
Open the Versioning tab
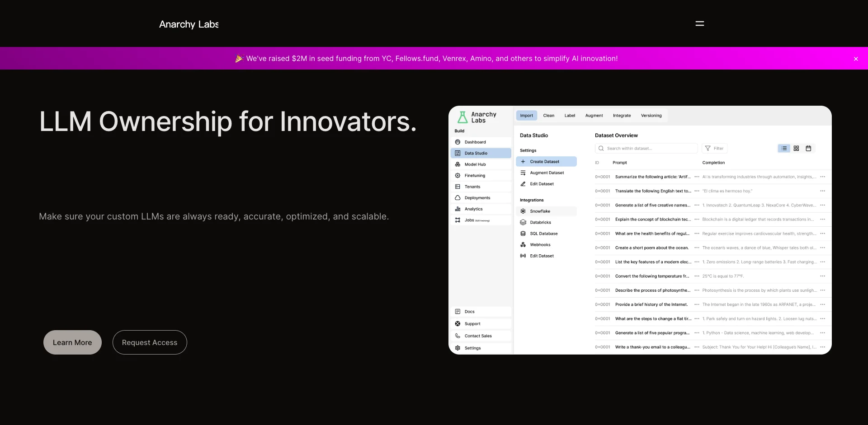coord(651,116)
